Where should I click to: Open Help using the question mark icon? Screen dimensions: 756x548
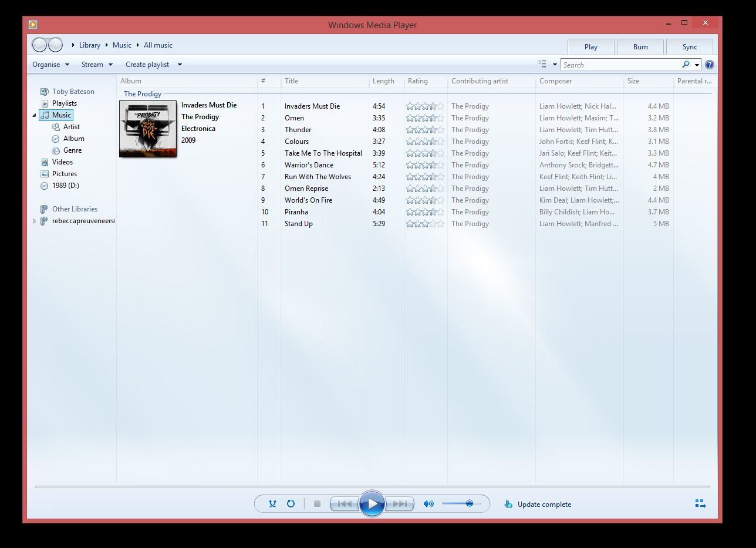tap(710, 64)
